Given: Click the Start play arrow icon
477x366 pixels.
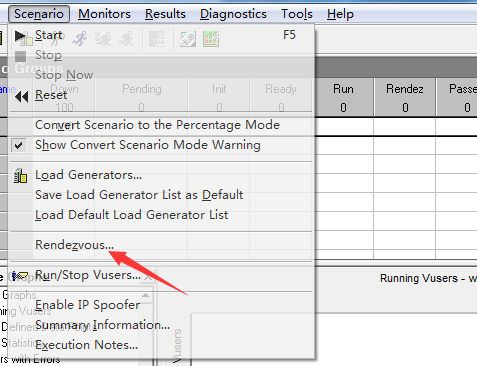Looking at the screenshot, I should point(20,36).
